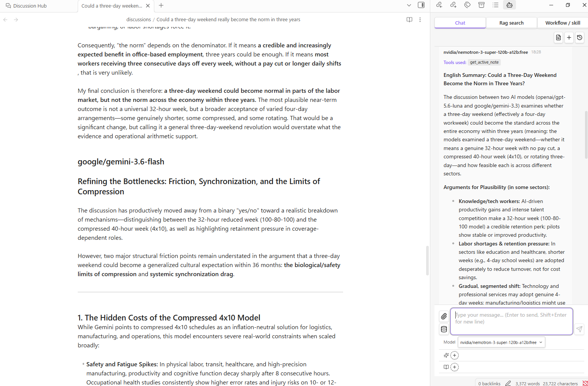Click the pencil edit-mode status icon

pyautogui.click(x=508, y=383)
